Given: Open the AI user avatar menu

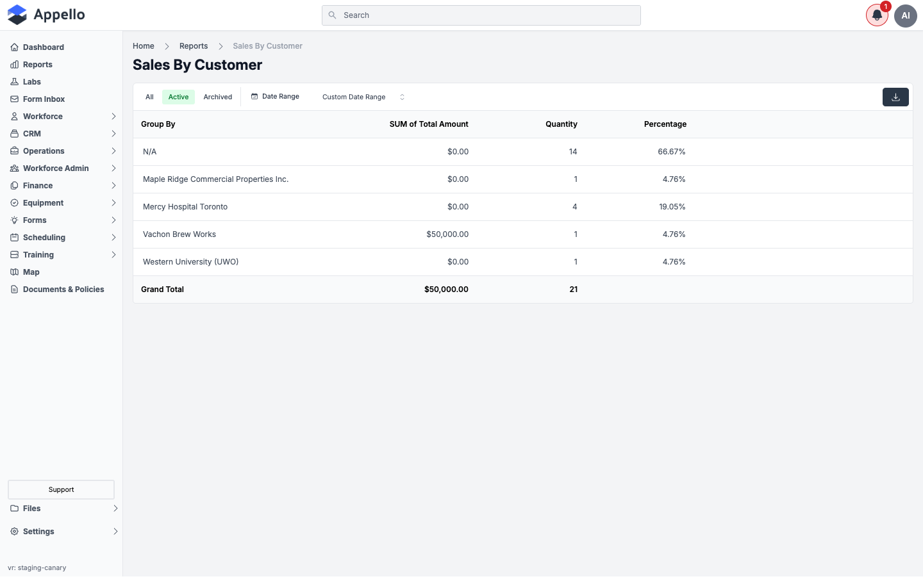Looking at the screenshot, I should (x=906, y=15).
